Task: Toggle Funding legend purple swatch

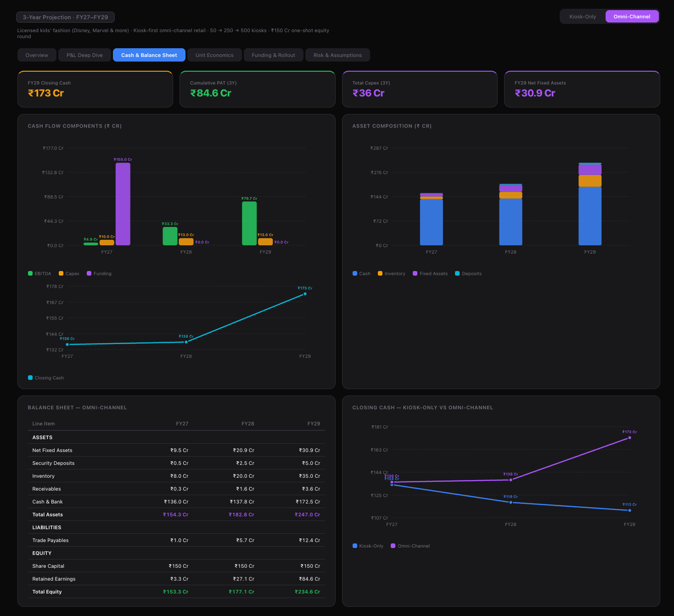Action: pyautogui.click(x=89, y=273)
